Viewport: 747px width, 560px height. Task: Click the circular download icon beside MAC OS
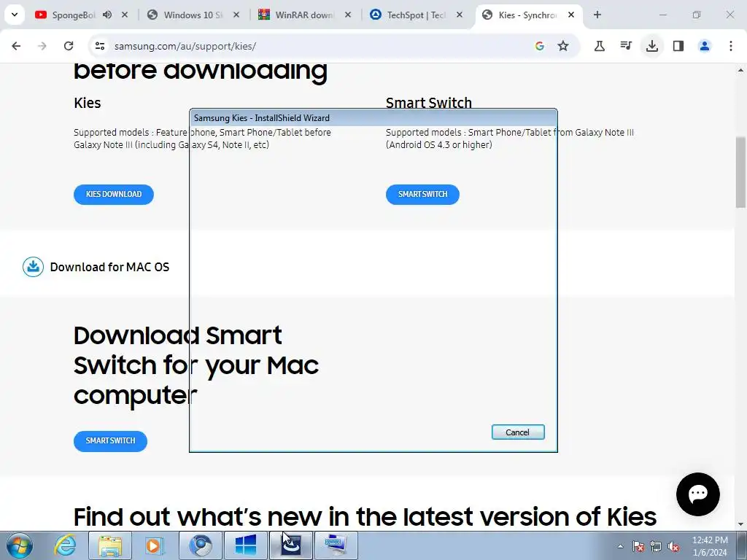pyautogui.click(x=34, y=267)
